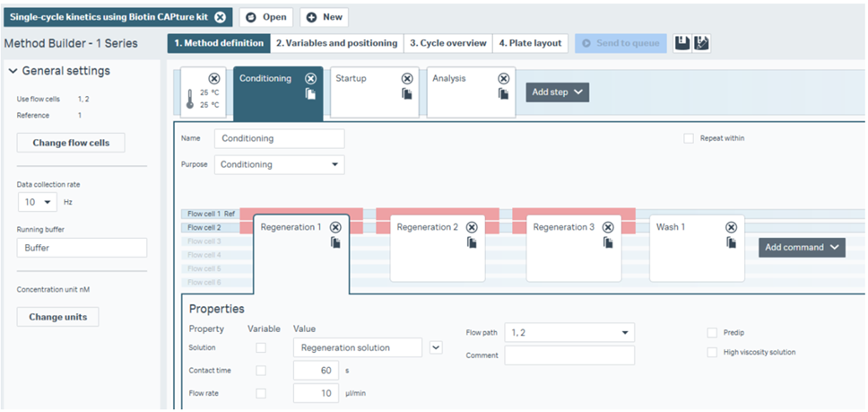Image resolution: width=868 pixels, height=412 pixels.
Task: Tick the Predip checkbox
Action: (x=712, y=332)
